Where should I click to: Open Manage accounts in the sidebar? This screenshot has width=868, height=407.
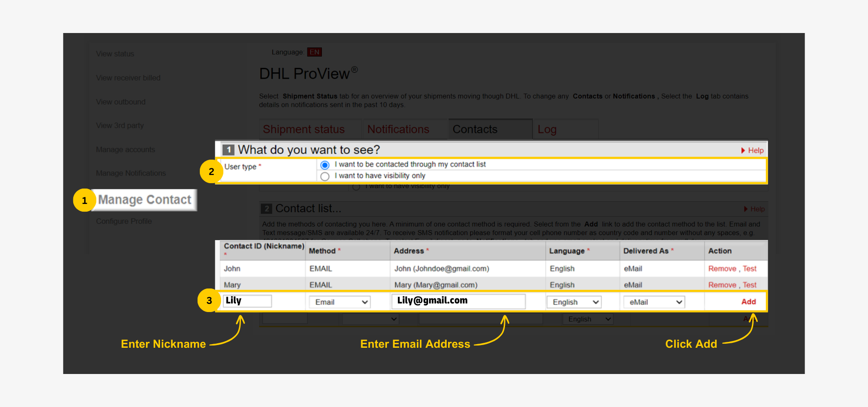(x=125, y=149)
